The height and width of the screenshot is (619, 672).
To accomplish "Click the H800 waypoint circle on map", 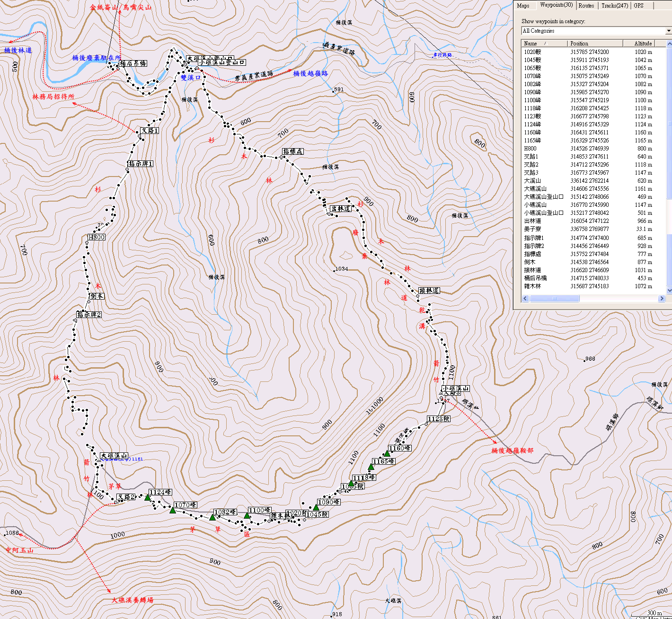I will point(87,243).
